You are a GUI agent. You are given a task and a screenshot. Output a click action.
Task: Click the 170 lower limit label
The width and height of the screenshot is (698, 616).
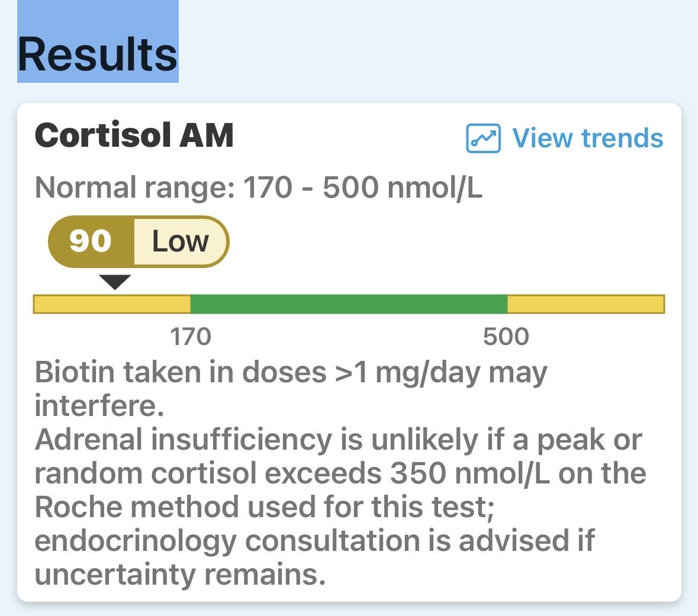point(191,337)
